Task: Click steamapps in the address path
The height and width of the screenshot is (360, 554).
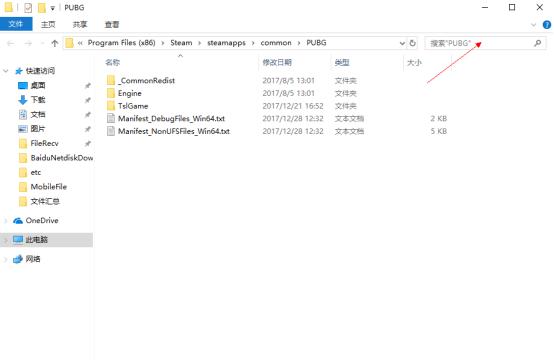Action: (x=226, y=43)
